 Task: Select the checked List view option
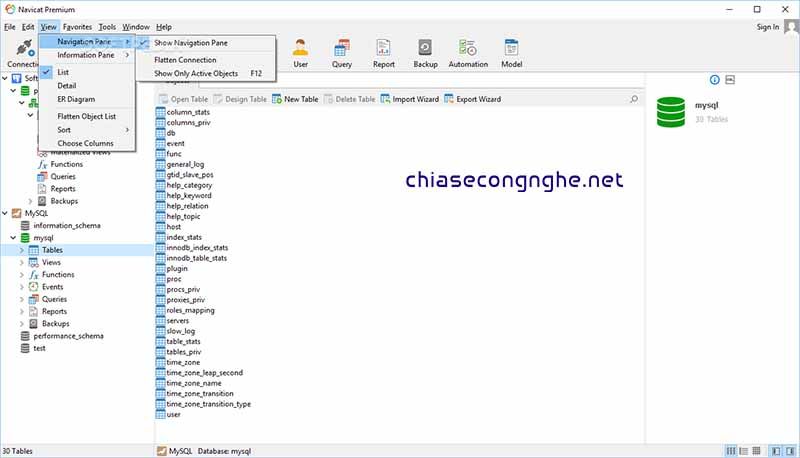63,73
